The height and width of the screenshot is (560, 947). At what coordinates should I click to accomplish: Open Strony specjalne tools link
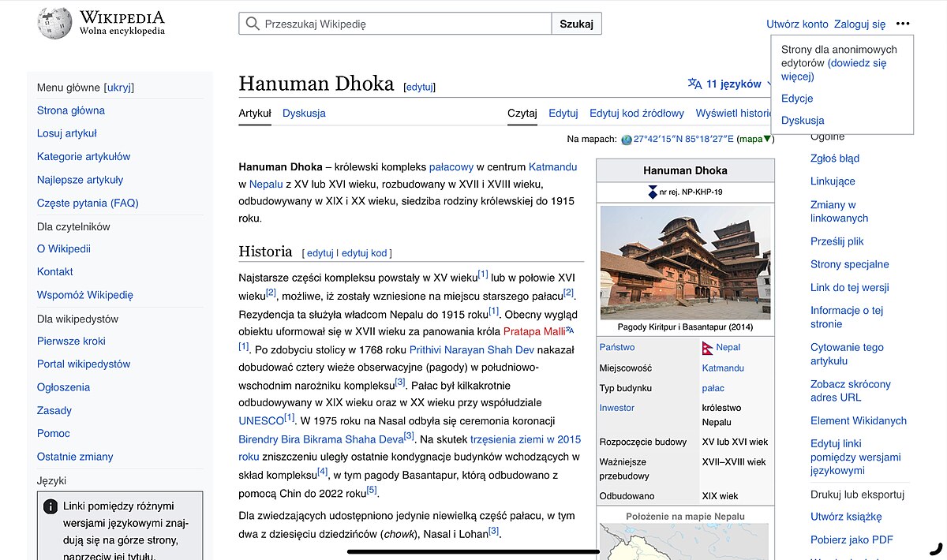point(850,264)
